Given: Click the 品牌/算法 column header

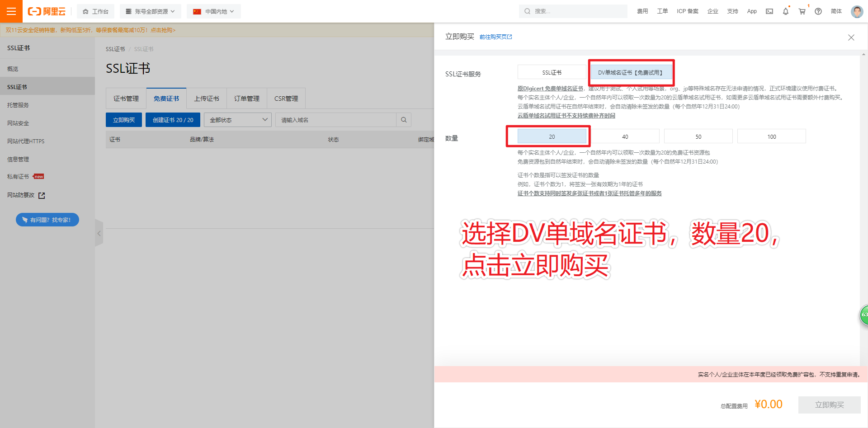Looking at the screenshot, I should (x=202, y=140).
